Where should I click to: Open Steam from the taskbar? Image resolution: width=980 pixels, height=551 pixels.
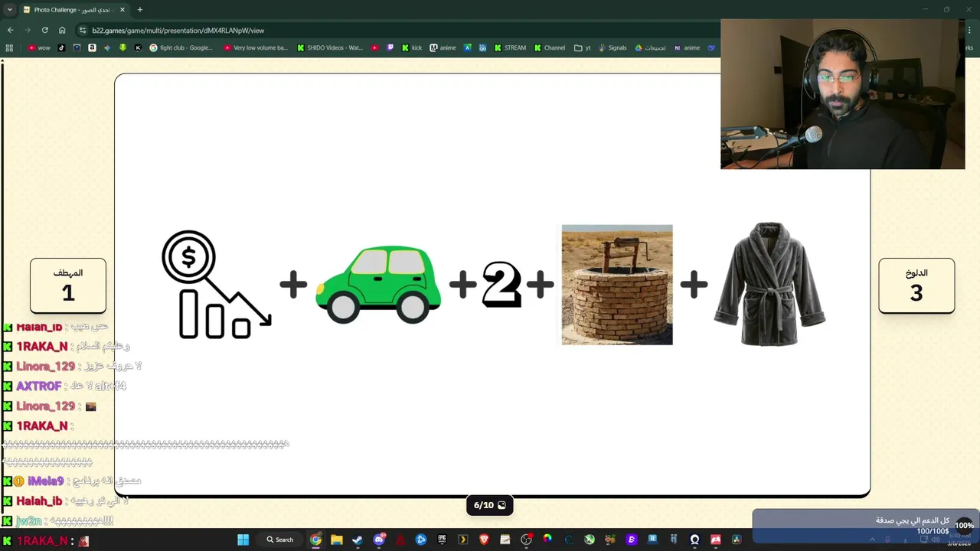pyautogui.click(x=358, y=540)
